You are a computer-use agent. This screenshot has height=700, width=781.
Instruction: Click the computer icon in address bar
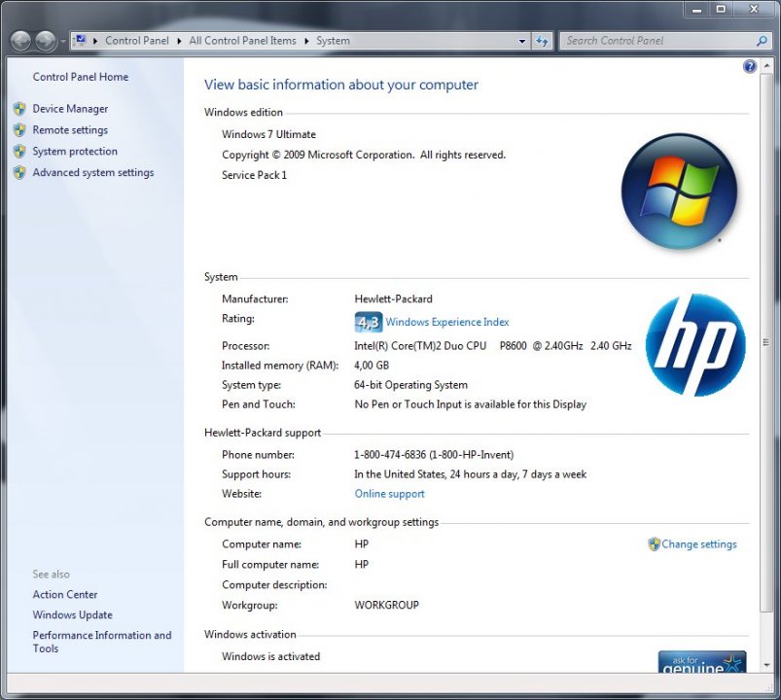point(81,40)
